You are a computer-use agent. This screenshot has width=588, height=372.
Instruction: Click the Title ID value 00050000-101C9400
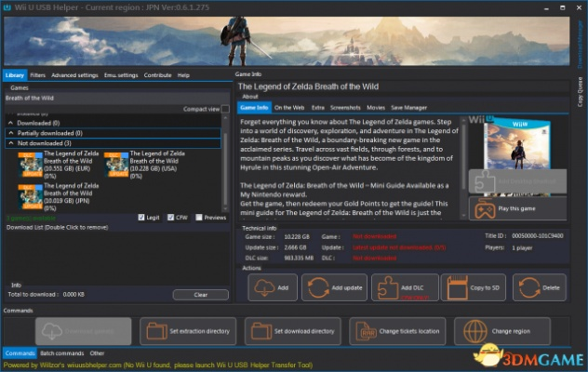pos(538,236)
